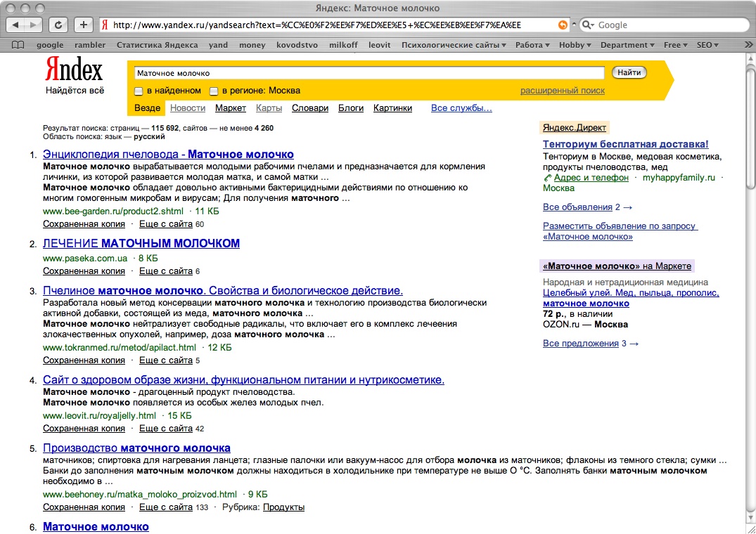This screenshot has height=534, width=756.
Task: Open the bookmarks book icon
Action: (18, 45)
